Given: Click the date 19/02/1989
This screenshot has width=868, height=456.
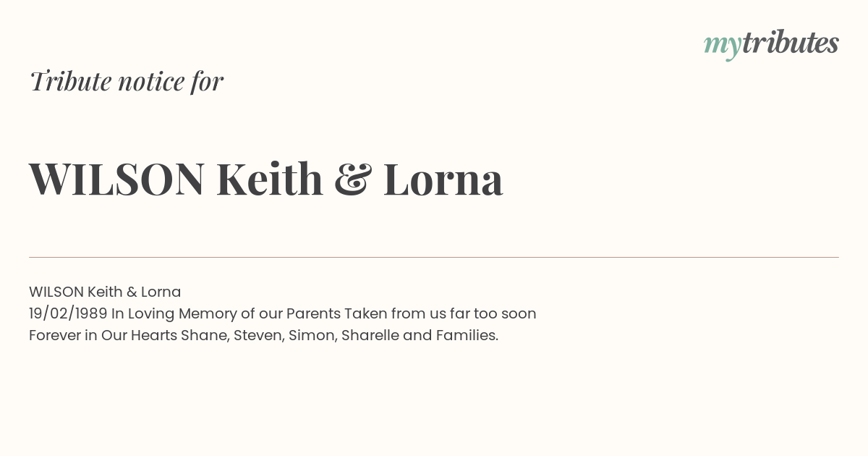Looking at the screenshot, I should 68,313.
